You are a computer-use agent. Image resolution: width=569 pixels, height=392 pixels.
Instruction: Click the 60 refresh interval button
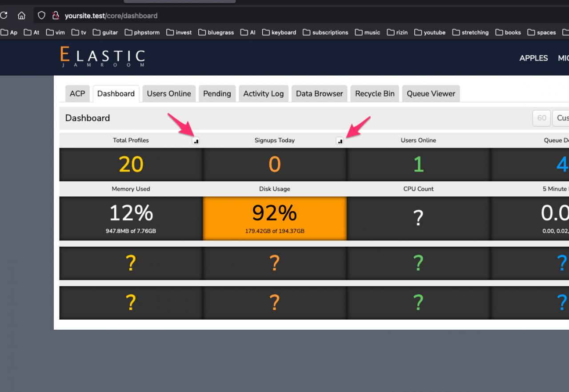[541, 118]
